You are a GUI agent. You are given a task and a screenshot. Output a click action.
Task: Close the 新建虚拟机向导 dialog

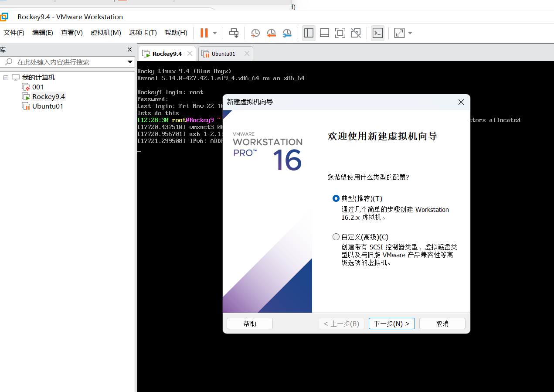(461, 102)
